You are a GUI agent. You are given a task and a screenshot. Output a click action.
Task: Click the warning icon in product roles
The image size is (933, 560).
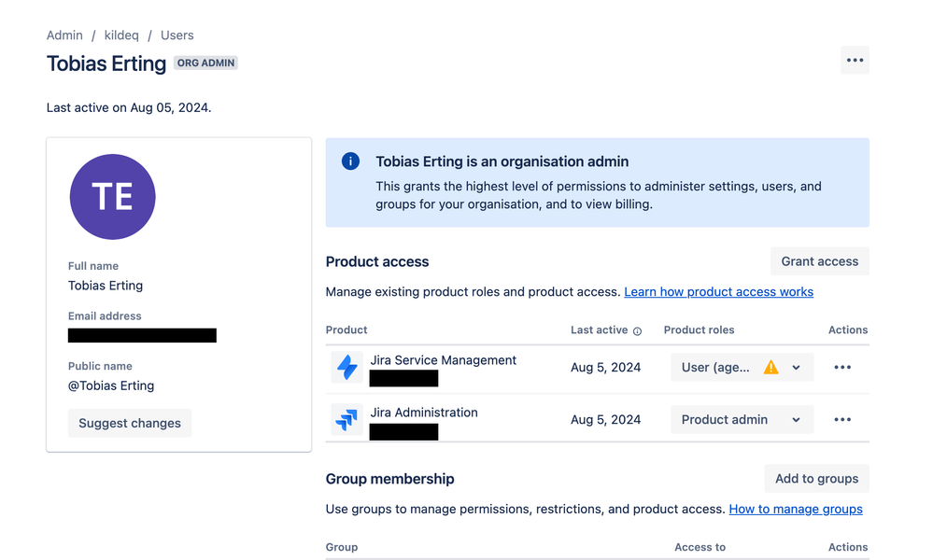(770, 368)
